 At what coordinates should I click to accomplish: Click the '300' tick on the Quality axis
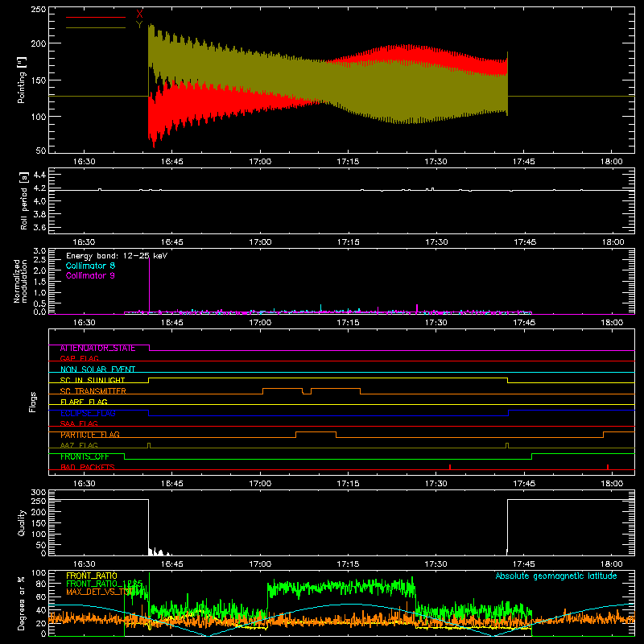[39, 493]
